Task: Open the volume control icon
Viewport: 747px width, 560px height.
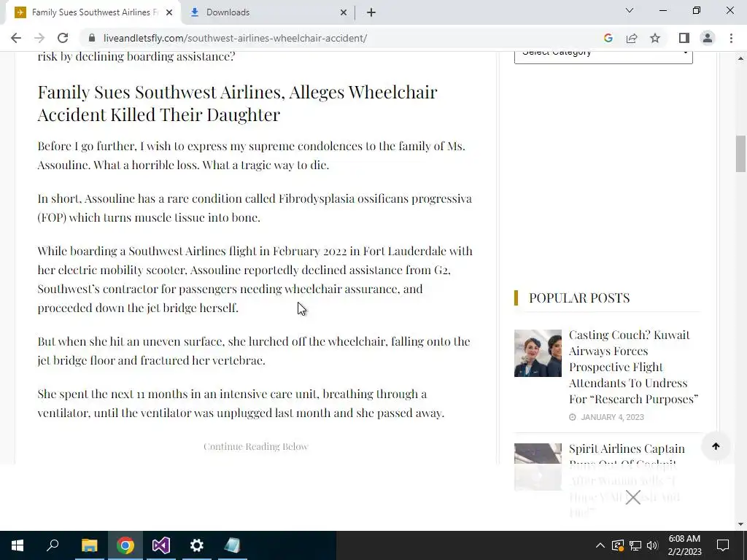Action: point(652,545)
